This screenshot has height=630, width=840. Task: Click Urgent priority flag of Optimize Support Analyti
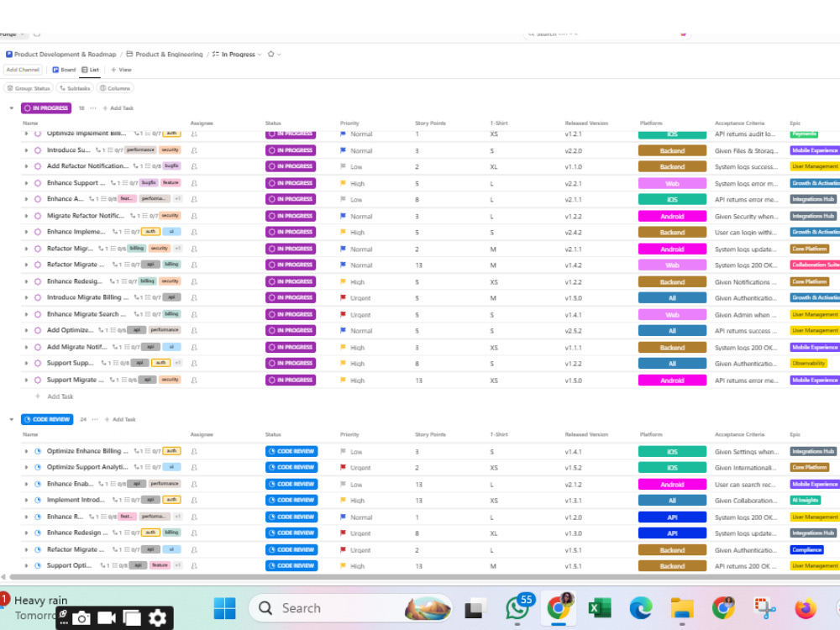(344, 468)
